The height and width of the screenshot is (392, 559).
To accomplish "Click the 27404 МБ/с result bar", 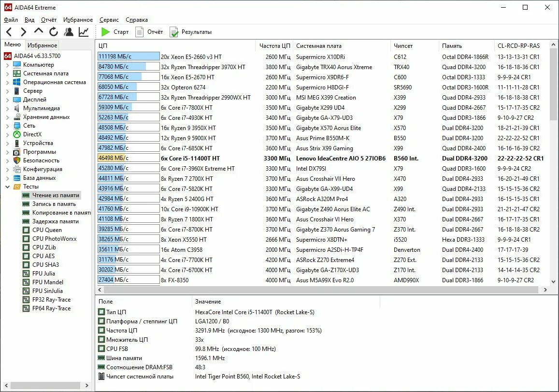I will tap(129, 280).
